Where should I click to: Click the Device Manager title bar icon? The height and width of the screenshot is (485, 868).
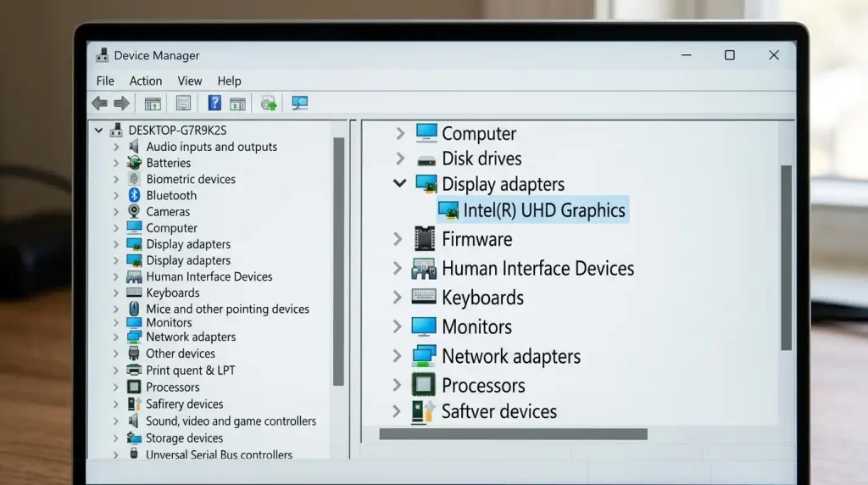(102, 55)
